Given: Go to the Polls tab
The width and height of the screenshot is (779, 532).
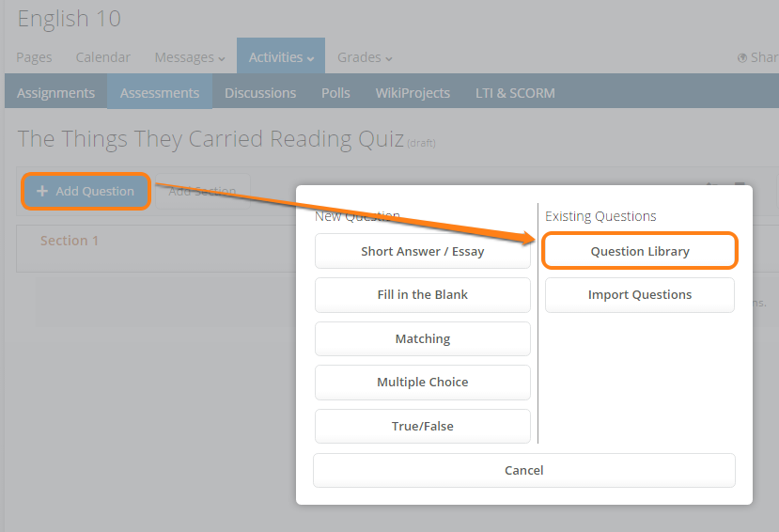Looking at the screenshot, I should pos(335,93).
